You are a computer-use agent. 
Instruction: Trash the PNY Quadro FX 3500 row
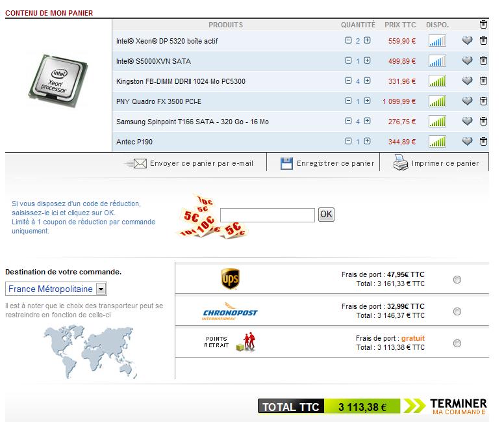pyautogui.click(x=483, y=101)
